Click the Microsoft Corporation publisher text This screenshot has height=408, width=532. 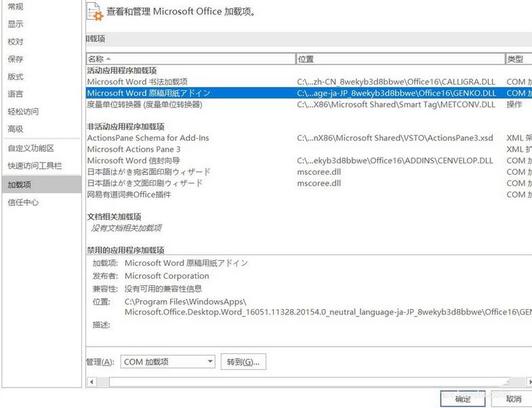coord(167,276)
